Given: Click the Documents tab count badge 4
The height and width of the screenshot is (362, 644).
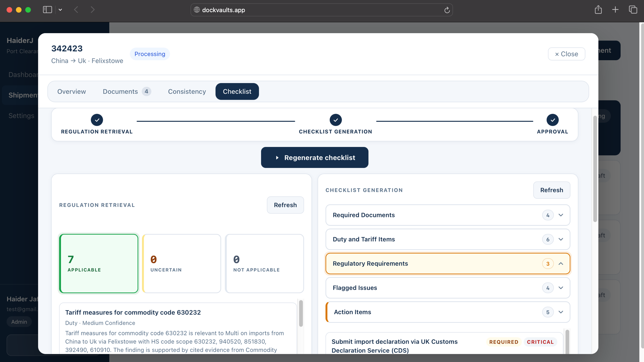Looking at the screenshot, I should (x=147, y=91).
